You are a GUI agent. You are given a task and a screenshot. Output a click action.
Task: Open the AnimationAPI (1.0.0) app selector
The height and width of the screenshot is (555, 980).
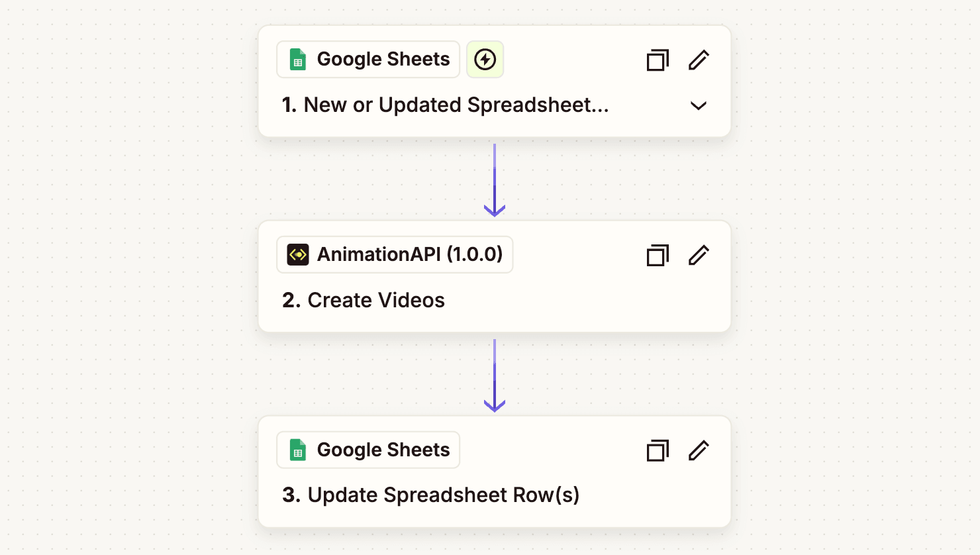tap(395, 254)
